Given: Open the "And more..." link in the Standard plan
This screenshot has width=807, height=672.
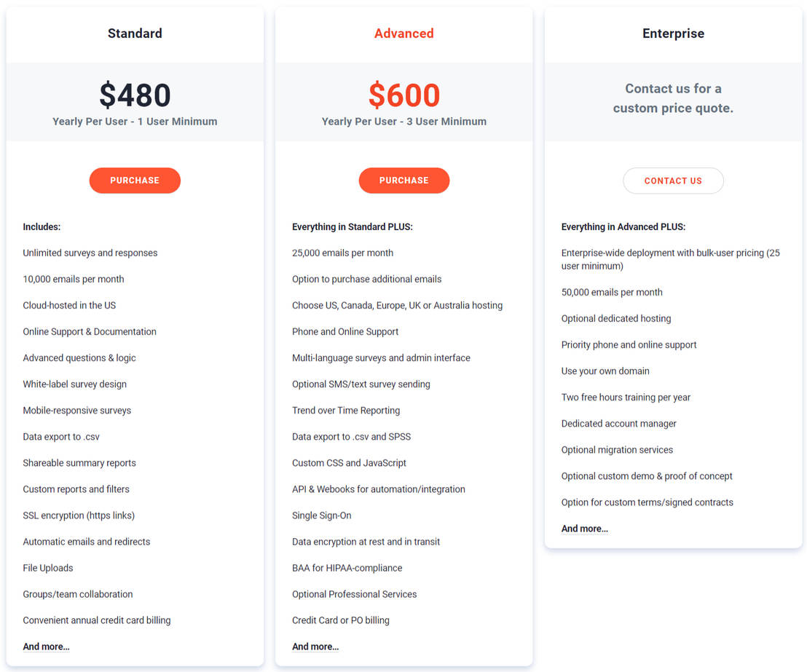Looking at the screenshot, I should click(x=46, y=647).
